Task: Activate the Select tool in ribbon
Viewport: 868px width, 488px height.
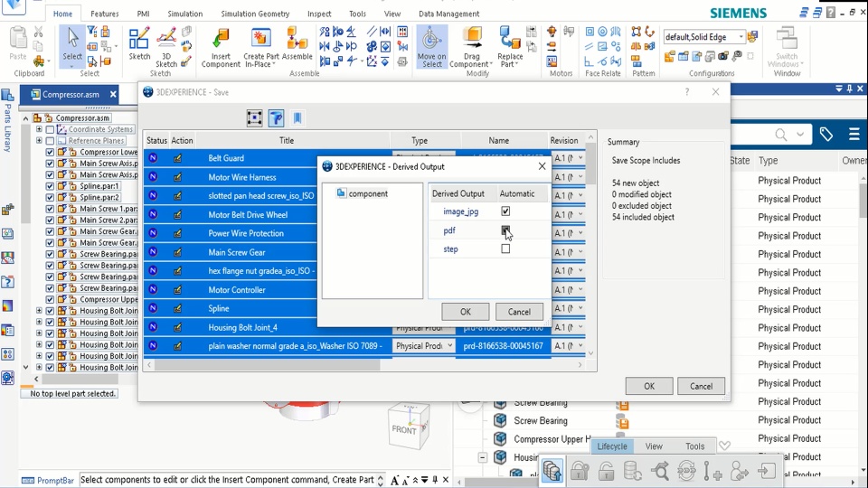Action: pyautogui.click(x=72, y=45)
